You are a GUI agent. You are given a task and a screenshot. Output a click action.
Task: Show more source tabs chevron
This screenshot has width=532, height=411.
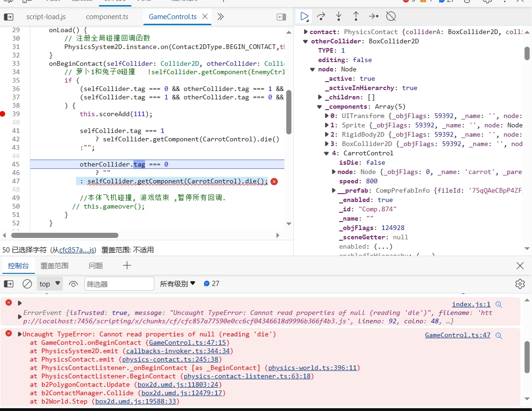221,17
